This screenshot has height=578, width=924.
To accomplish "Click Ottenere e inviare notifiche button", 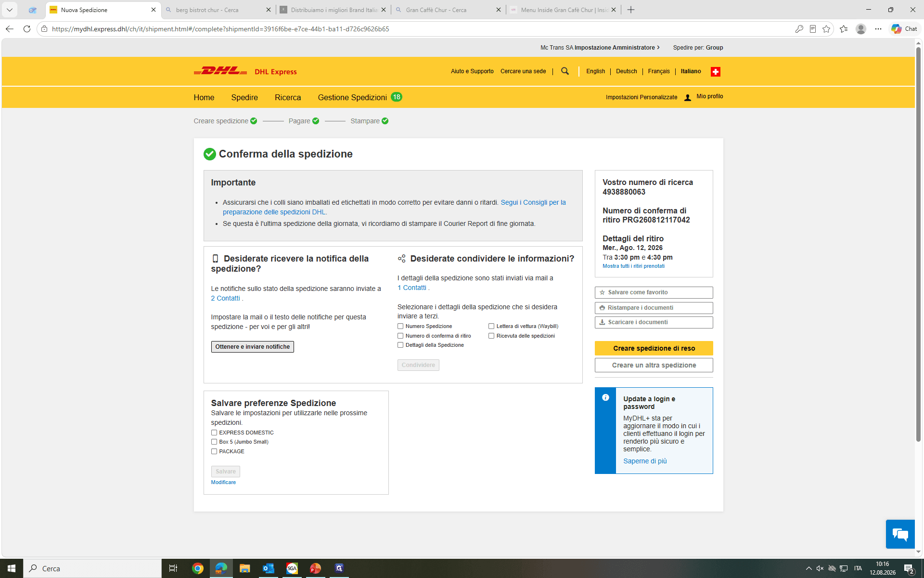I will coord(252,347).
